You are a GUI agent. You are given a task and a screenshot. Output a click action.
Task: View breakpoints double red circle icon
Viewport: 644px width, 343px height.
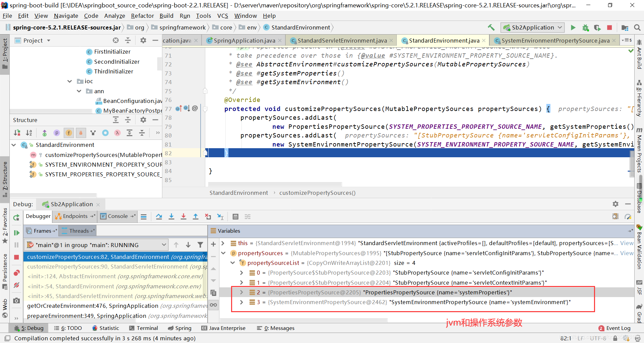click(x=16, y=273)
